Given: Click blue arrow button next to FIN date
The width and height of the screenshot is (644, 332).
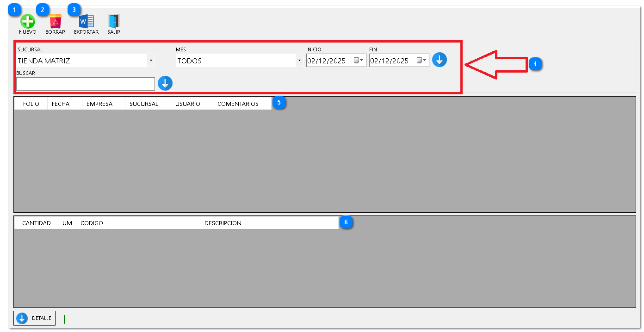Looking at the screenshot, I should pyautogui.click(x=440, y=60).
